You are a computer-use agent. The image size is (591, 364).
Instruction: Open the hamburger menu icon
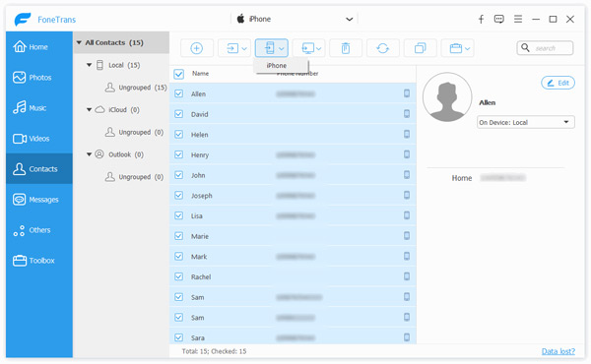(518, 19)
